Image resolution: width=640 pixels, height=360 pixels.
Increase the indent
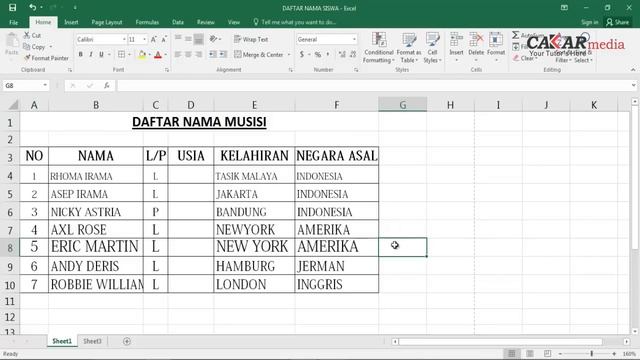click(x=223, y=54)
